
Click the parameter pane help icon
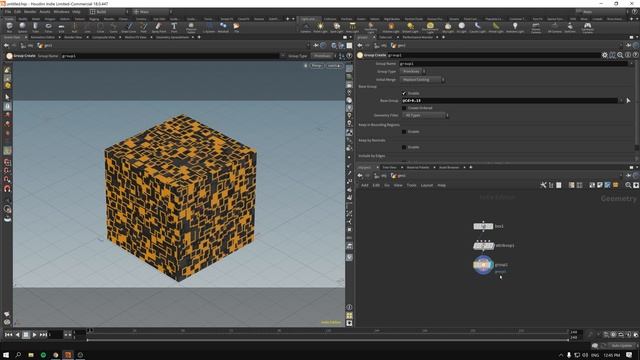click(x=636, y=55)
